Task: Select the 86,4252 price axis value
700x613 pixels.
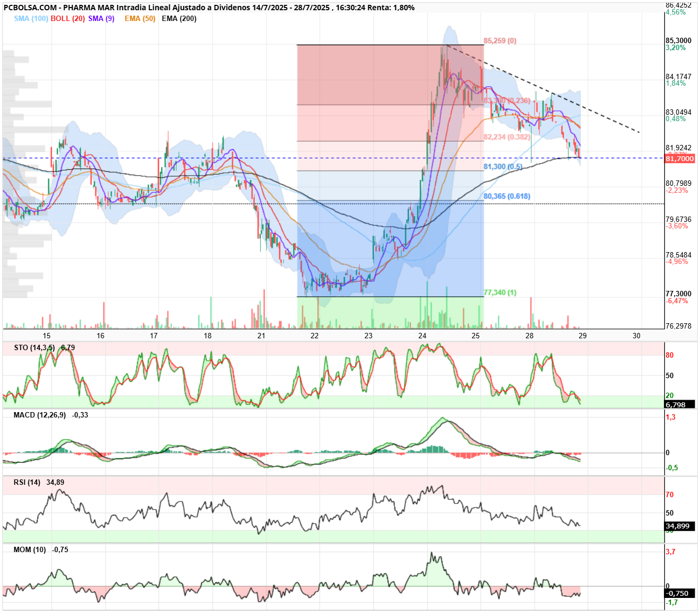Action: coord(678,5)
